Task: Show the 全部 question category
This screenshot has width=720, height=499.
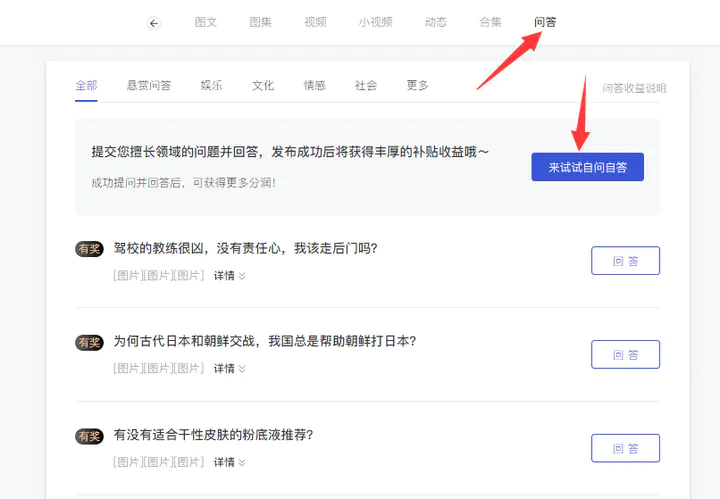Action: (x=86, y=85)
